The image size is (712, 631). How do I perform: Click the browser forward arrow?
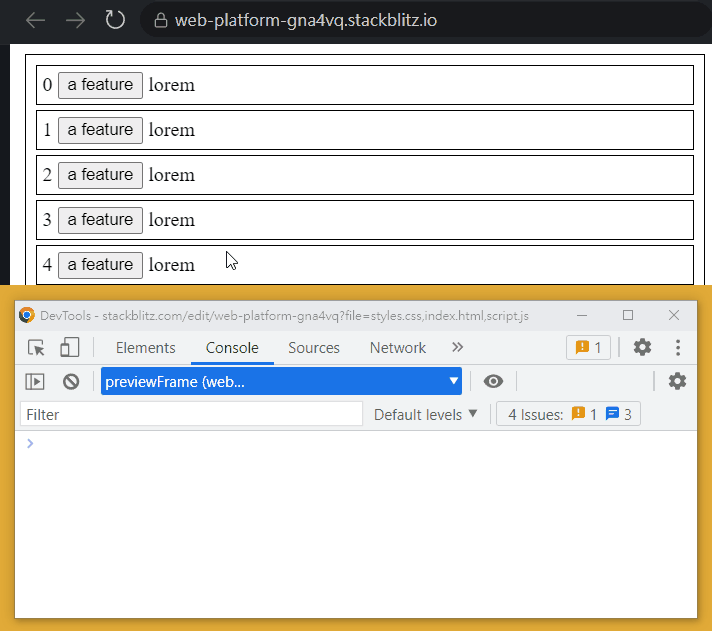(x=75, y=20)
